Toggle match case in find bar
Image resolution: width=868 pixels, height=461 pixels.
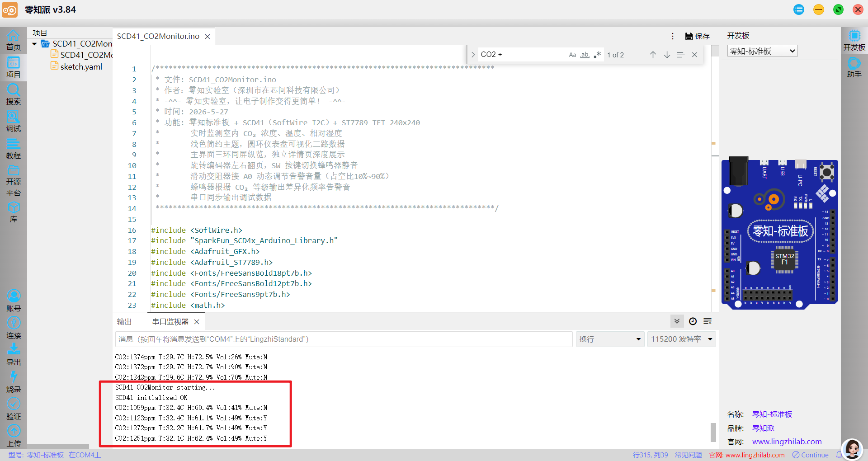[x=572, y=55]
